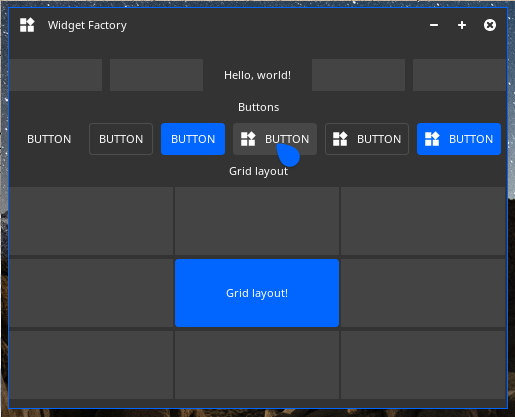
Task: Maximize the window using the plus icon
Action: pyautogui.click(x=462, y=25)
